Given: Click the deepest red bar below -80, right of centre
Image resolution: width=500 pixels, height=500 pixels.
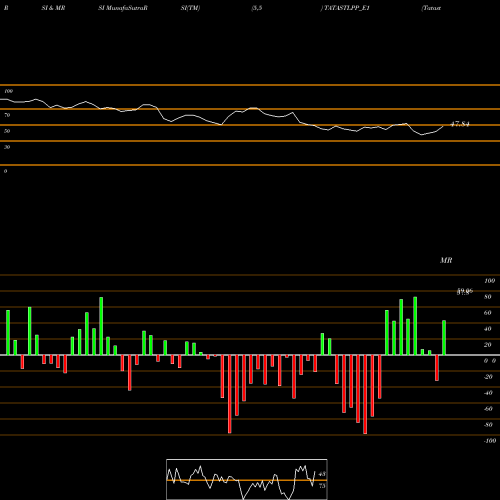Looking at the screenshot, I should pyautogui.click(x=365, y=394).
